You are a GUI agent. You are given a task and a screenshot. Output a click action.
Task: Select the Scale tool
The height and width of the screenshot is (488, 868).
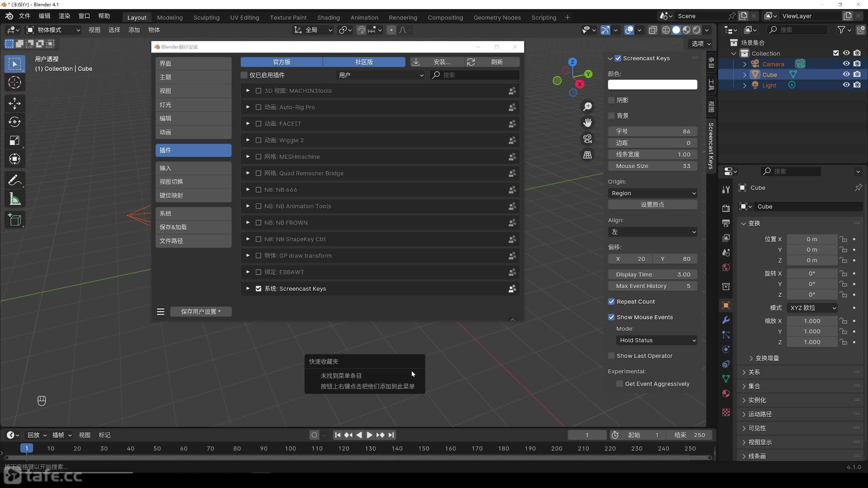click(15, 140)
